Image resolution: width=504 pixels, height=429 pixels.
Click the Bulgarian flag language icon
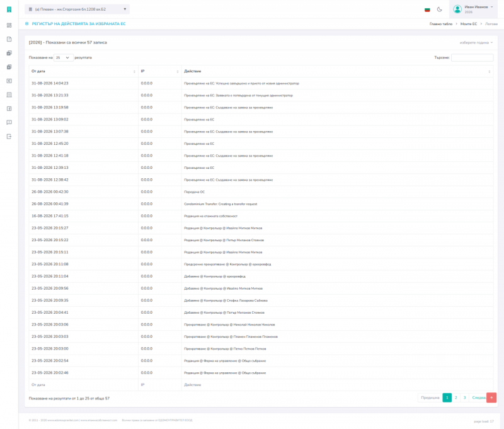(x=427, y=9)
